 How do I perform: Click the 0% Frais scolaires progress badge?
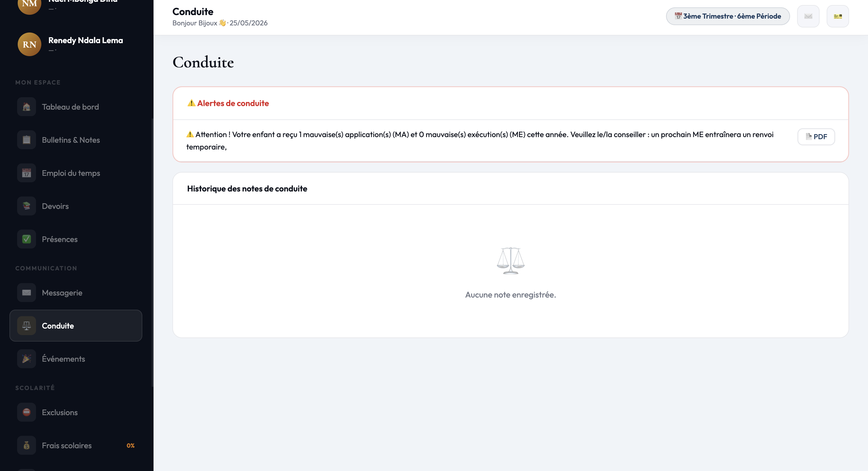coord(130,445)
